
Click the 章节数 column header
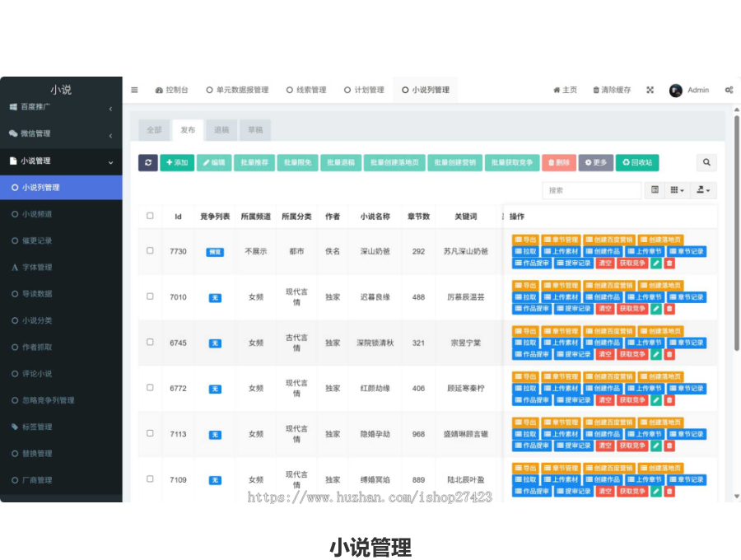click(x=418, y=217)
